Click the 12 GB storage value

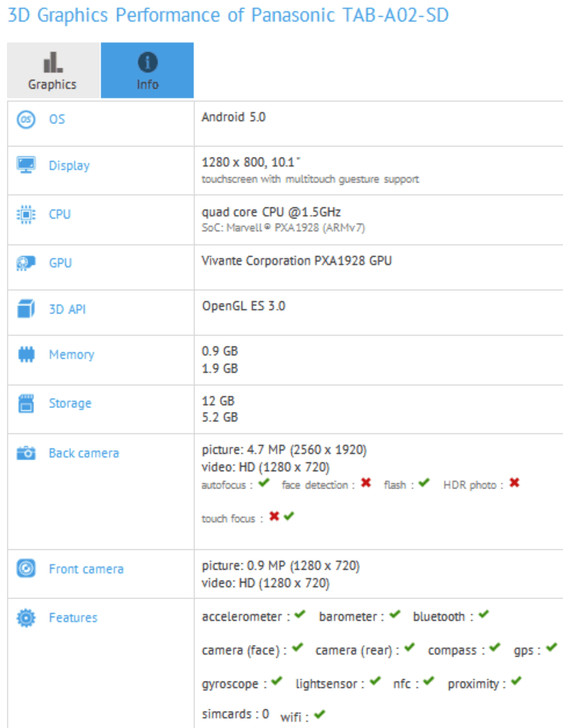point(218,400)
